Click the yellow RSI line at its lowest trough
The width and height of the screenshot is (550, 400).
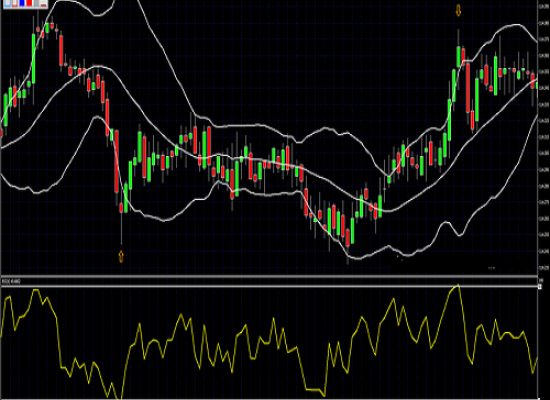120,398
